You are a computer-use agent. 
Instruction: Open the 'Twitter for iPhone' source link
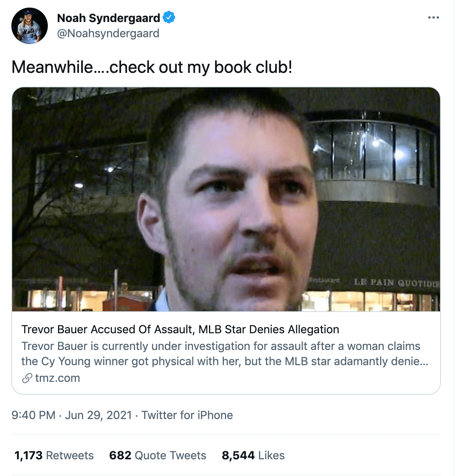click(187, 415)
